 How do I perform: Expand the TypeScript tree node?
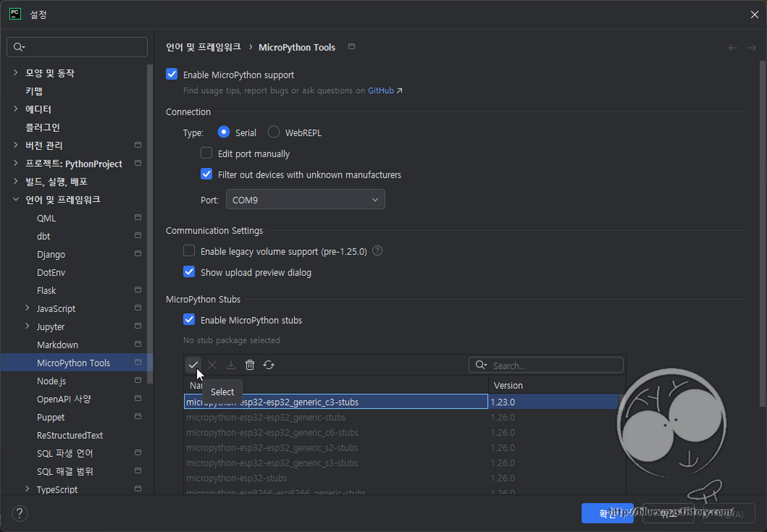28,489
